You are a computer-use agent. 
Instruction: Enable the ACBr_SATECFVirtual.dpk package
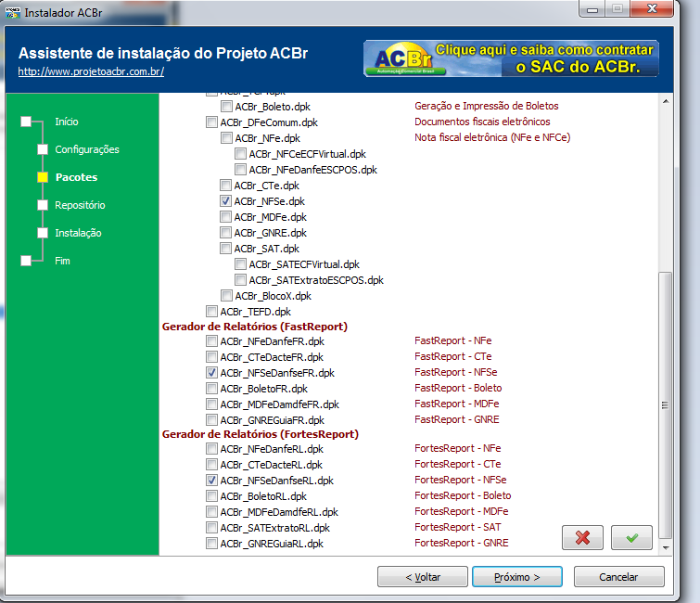click(240, 264)
